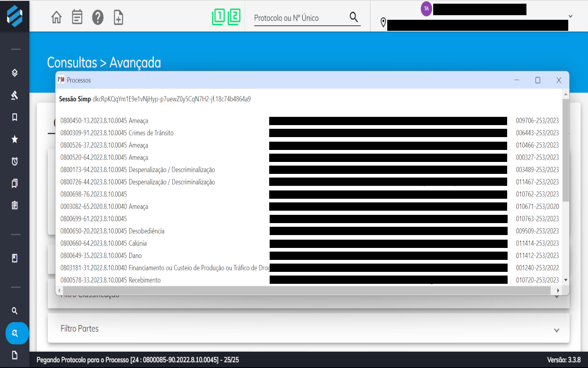
Task: Click protocol number 001240-253/2022
Action: click(537, 268)
